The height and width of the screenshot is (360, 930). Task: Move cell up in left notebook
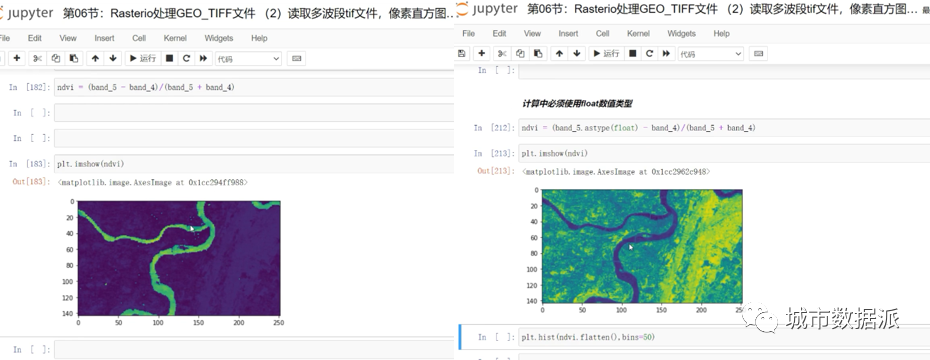(95, 58)
